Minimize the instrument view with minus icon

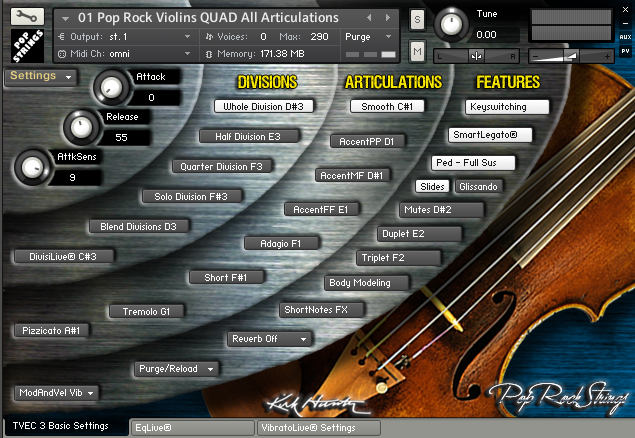point(625,23)
